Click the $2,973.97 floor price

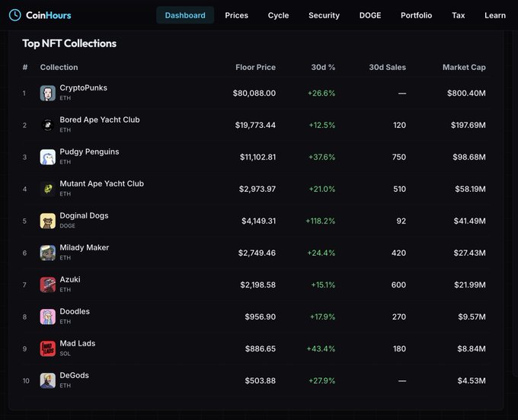click(x=257, y=189)
